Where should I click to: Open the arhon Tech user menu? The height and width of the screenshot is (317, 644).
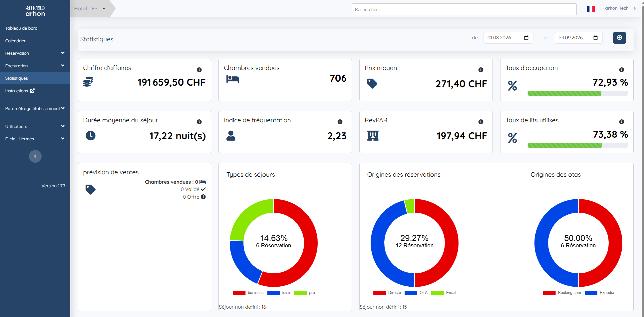point(620,8)
